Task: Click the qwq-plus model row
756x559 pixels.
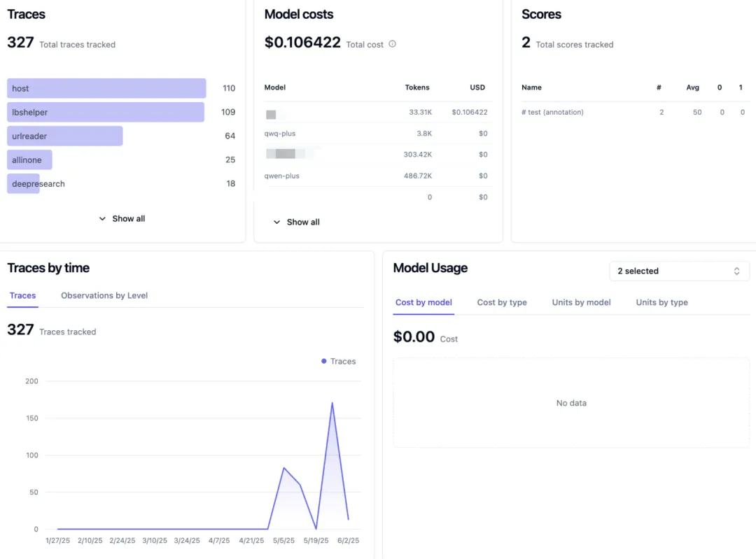Action: click(x=280, y=133)
